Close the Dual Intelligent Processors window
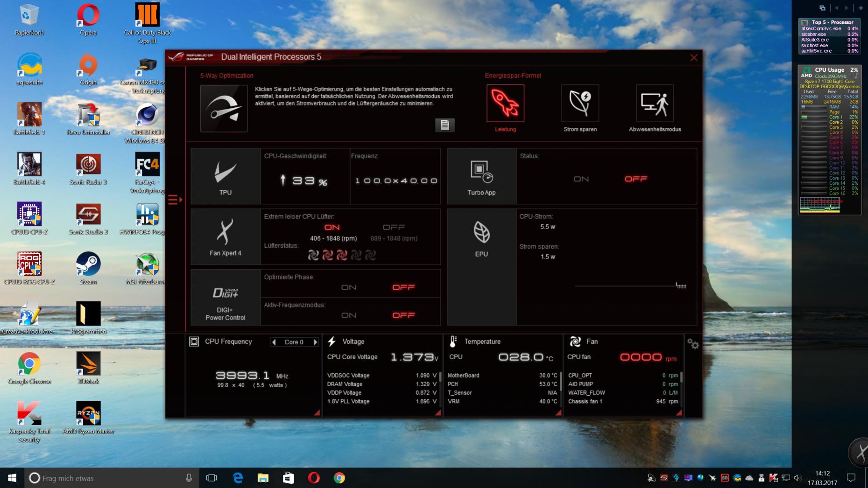This screenshot has width=868, height=488. click(693, 57)
